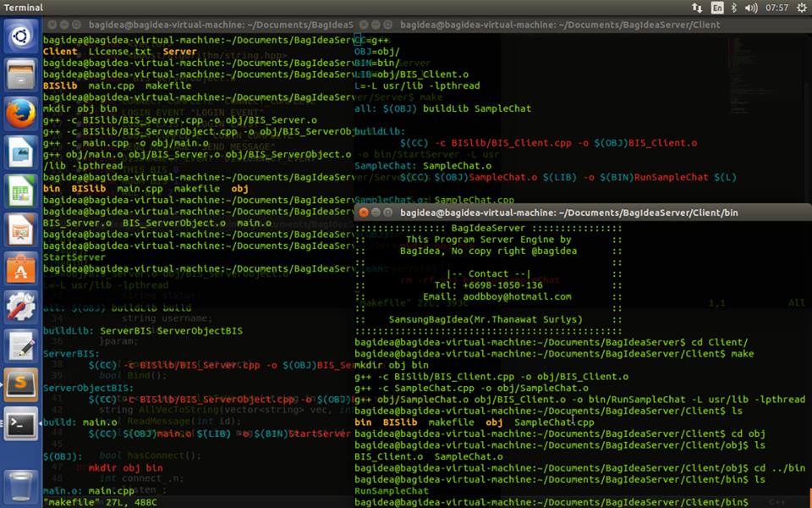
Task: Toggle the Bluetooth indicator menu
Action: point(734,8)
